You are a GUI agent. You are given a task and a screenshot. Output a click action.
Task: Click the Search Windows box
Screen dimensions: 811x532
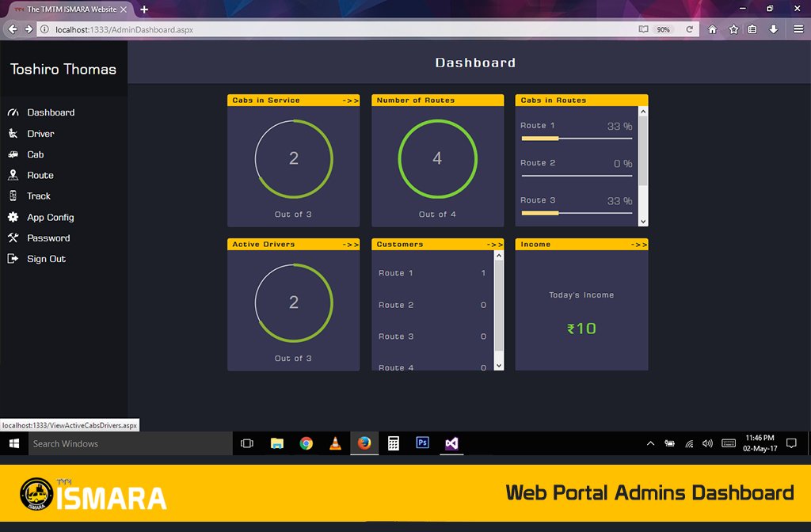(131, 443)
